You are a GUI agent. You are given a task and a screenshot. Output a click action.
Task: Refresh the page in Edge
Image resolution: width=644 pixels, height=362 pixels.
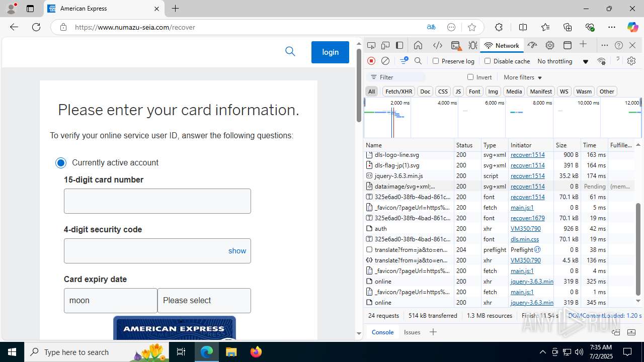36,27
